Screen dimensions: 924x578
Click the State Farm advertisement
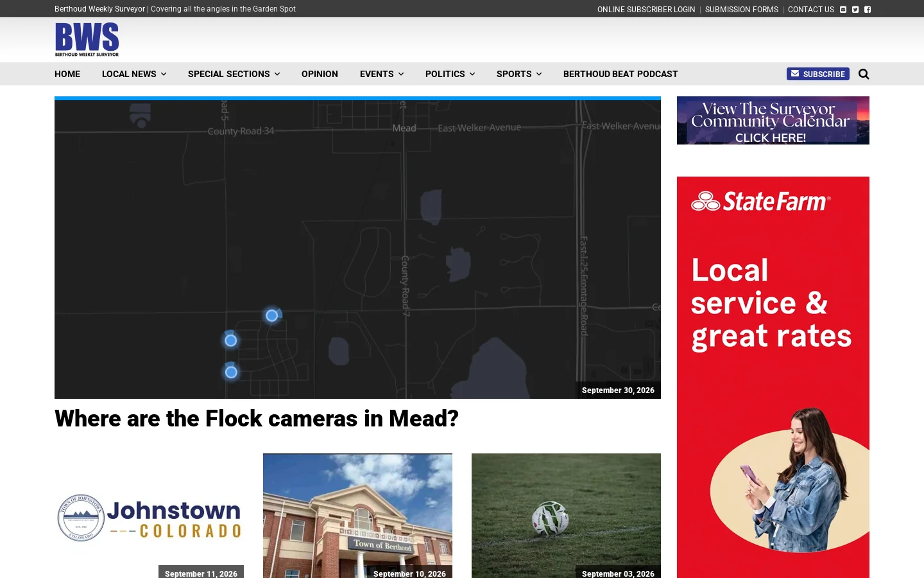pos(773,377)
